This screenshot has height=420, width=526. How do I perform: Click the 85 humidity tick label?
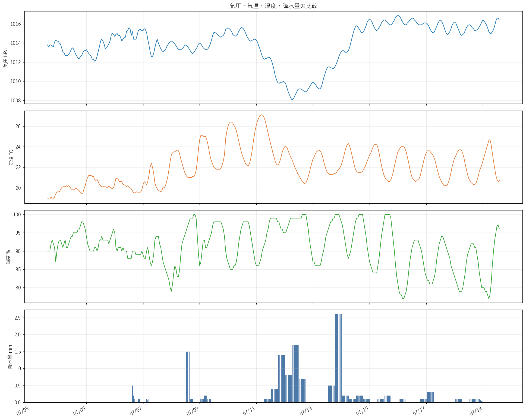18,270
